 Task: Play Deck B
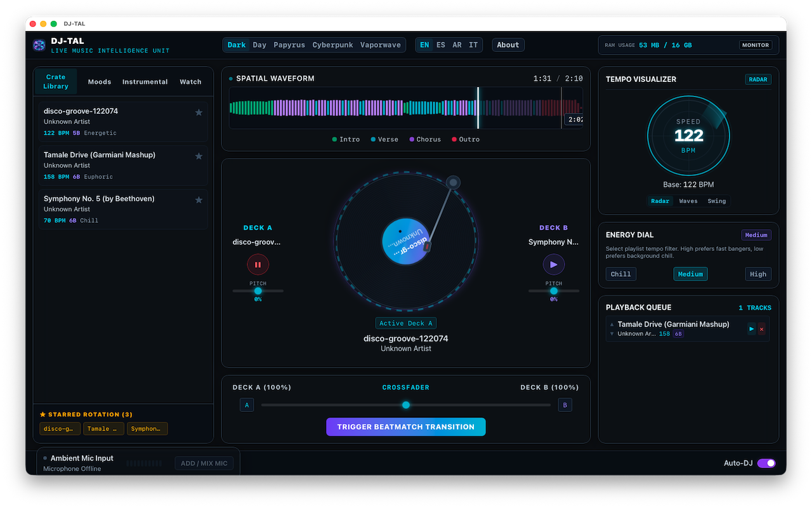click(554, 265)
